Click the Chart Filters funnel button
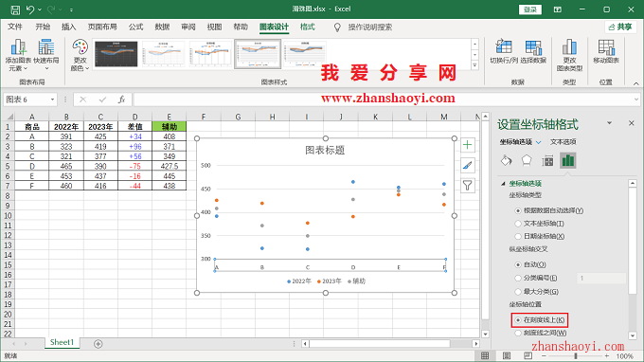644x362 pixels. (x=468, y=186)
